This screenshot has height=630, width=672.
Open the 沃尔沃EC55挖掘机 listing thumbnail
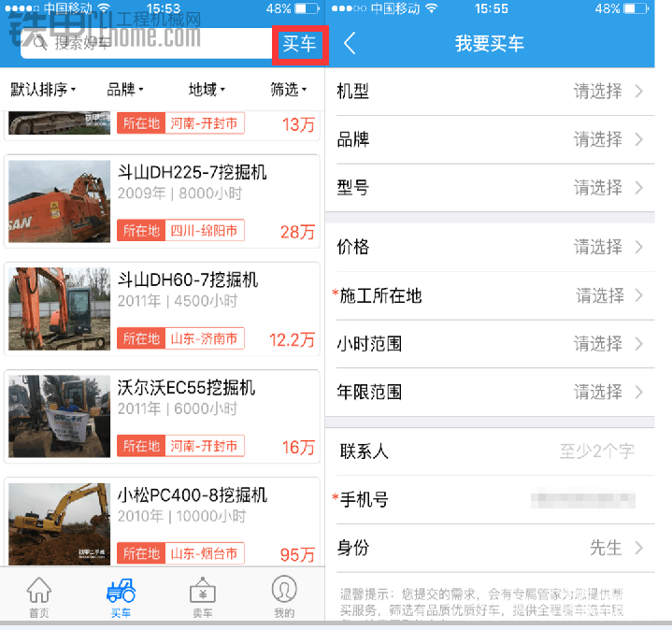pyautogui.click(x=59, y=417)
